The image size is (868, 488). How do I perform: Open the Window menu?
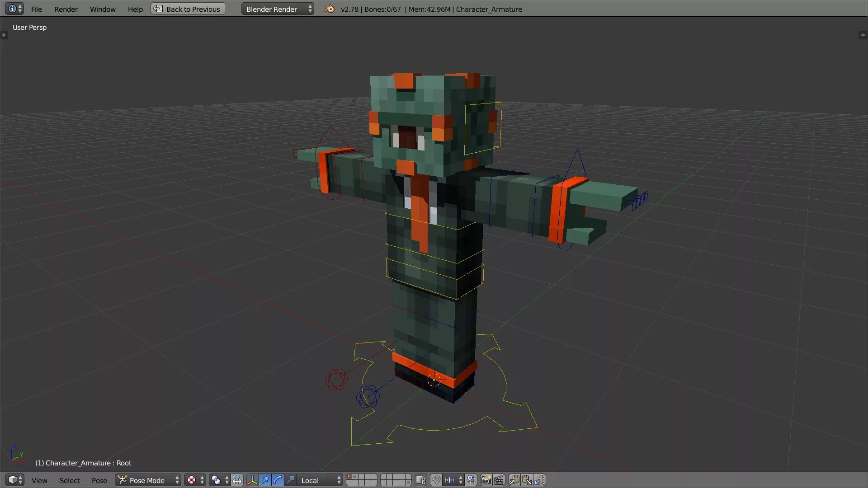tap(103, 9)
